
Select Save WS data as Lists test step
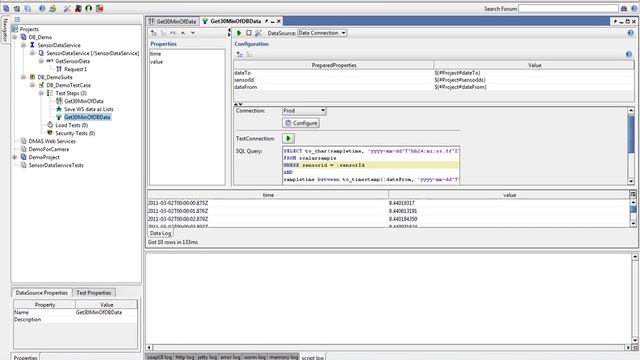click(x=89, y=109)
